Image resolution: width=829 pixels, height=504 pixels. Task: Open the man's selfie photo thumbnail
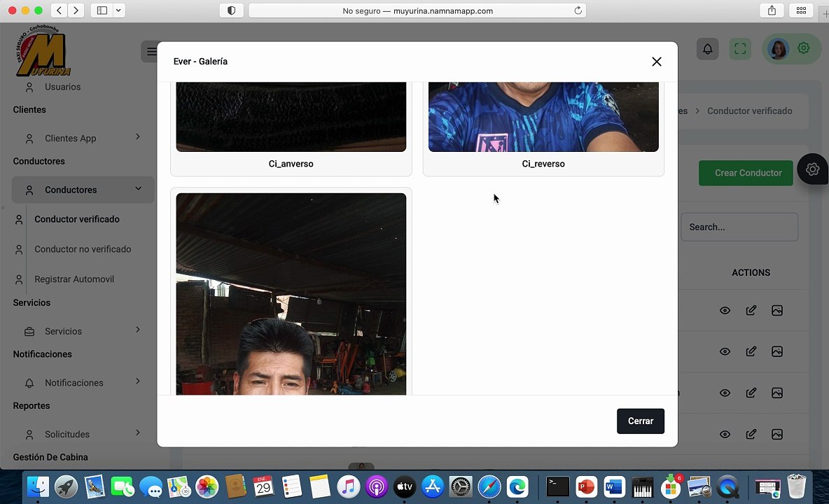291,294
